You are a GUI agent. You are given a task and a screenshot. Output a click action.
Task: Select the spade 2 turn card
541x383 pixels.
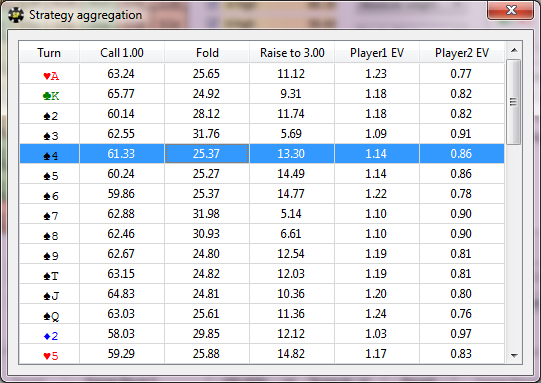(51, 116)
